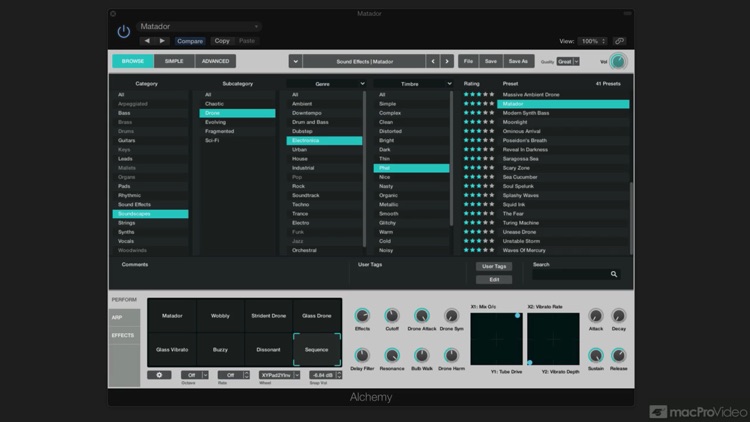Select the Soundscapes category
Screen dimensions: 750x422
[x=150, y=214]
